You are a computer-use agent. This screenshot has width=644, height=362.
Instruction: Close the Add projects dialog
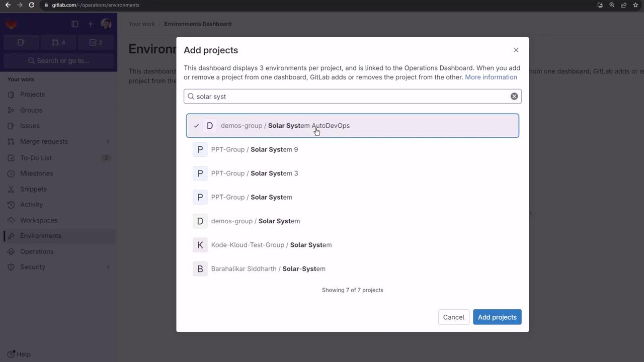click(516, 50)
